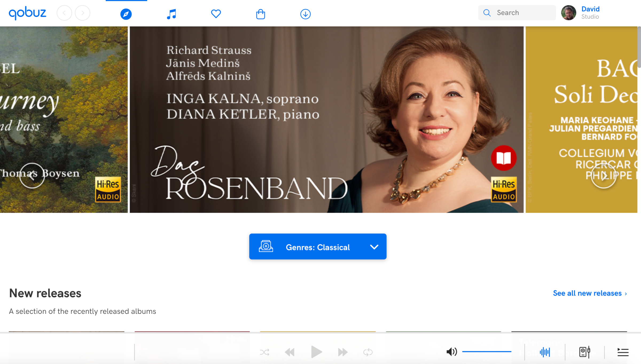Open David Studio profile menu
Screen dimensions: 641x364
pyautogui.click(x=580, y=13)
